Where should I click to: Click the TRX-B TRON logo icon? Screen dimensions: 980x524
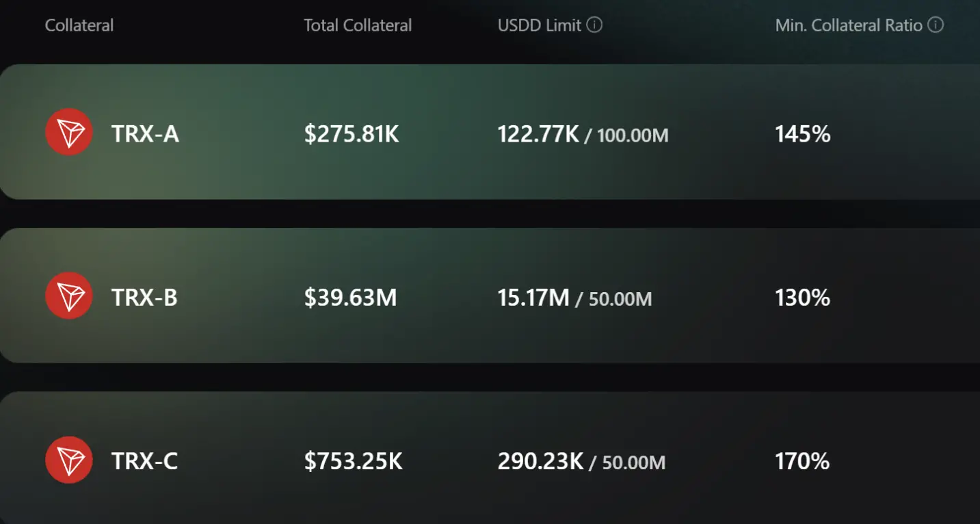[x=69, y=296]
